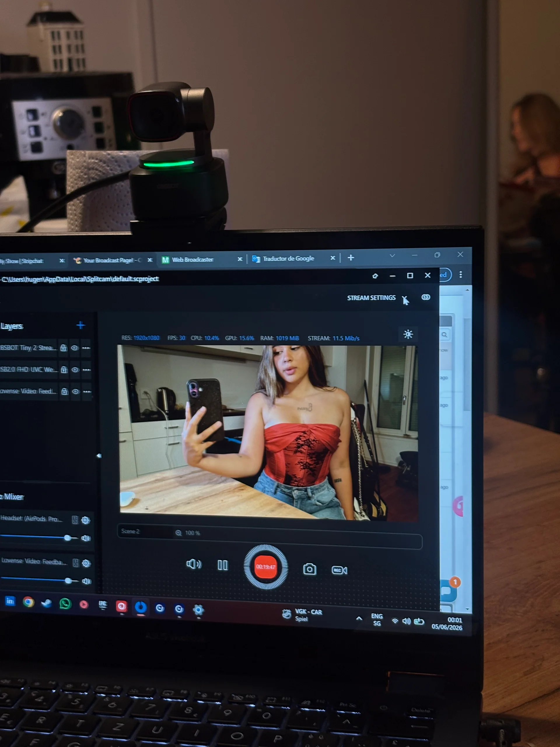This screenshot has width=560, height=747.
Task: Open Headset AirPods audio settings gear
Action: 86,520
